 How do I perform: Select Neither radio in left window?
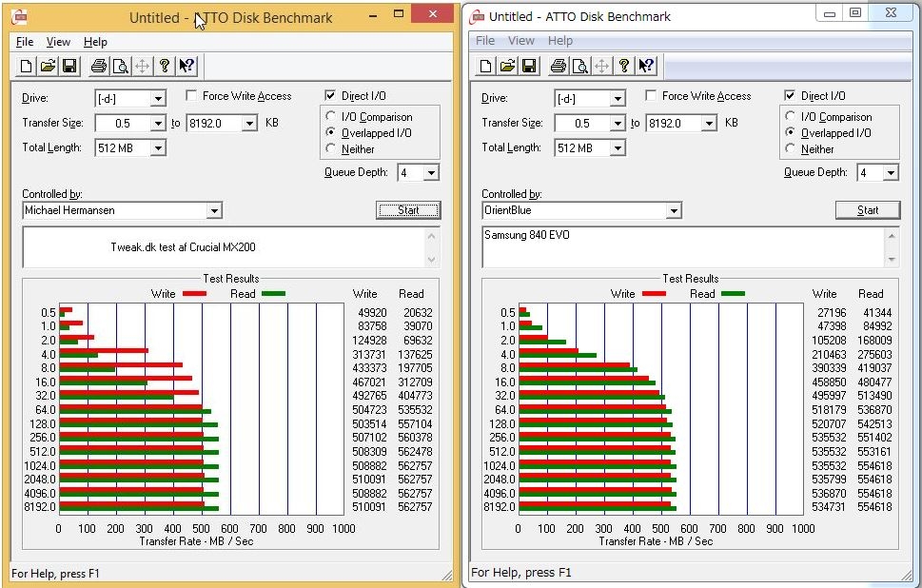coord(331,148)
